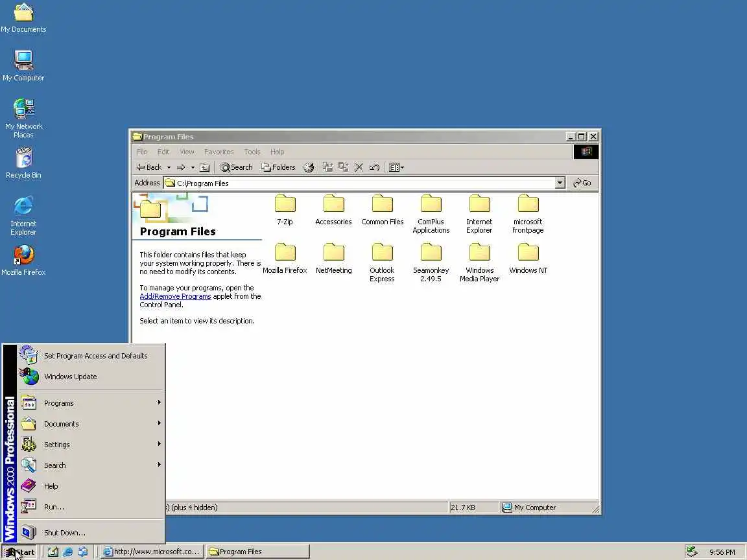This screenshot has width=747, height=560.
Task: Select the ComPlus Applications folder
Action: coord(431,215)
